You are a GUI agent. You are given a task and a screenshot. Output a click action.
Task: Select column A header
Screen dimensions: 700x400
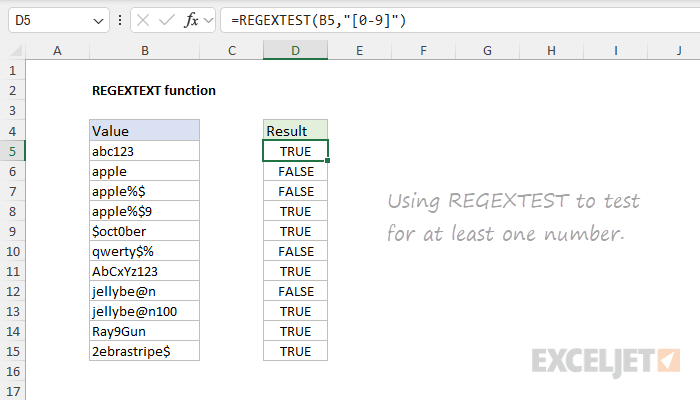click(x=57, y=50)
